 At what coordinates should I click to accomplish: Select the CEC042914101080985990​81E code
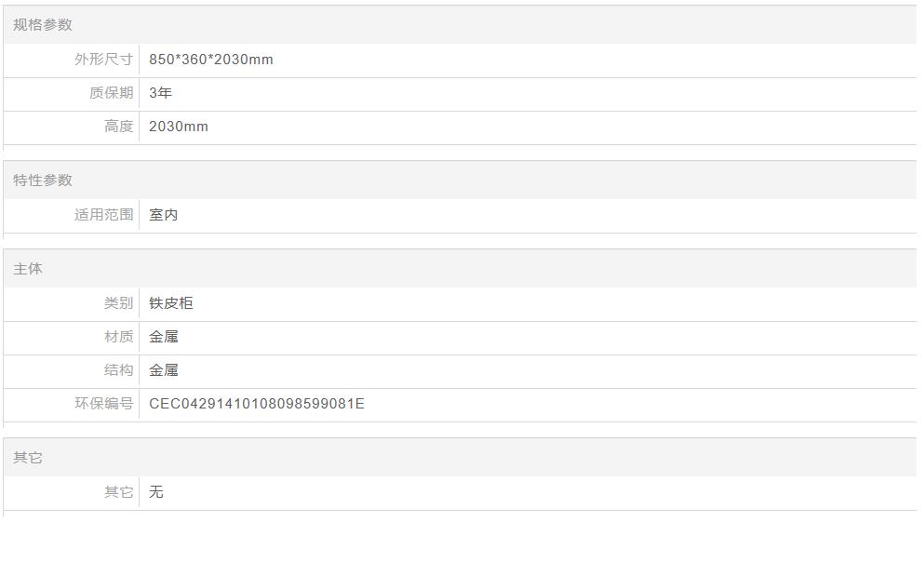tap(256, 404)
